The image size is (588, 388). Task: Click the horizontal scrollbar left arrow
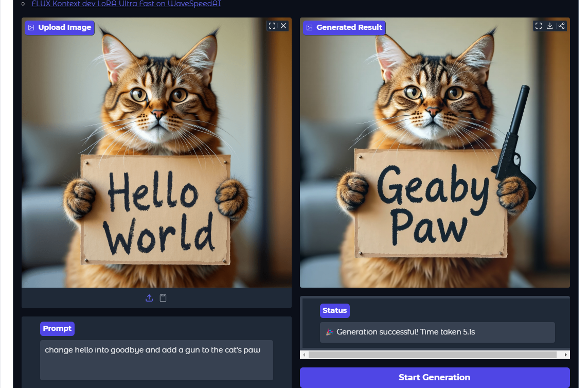coord(304,355)
